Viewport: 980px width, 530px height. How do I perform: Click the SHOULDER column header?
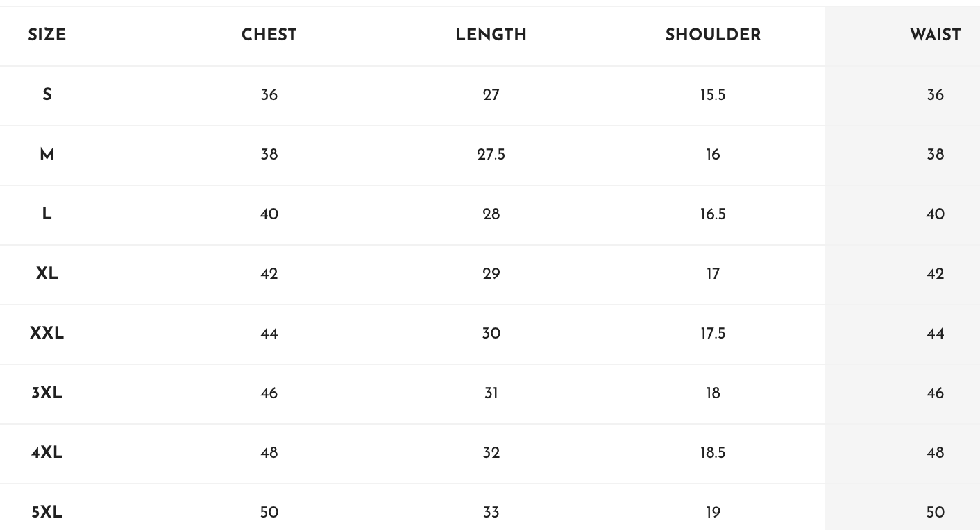[x=713, y=35]
